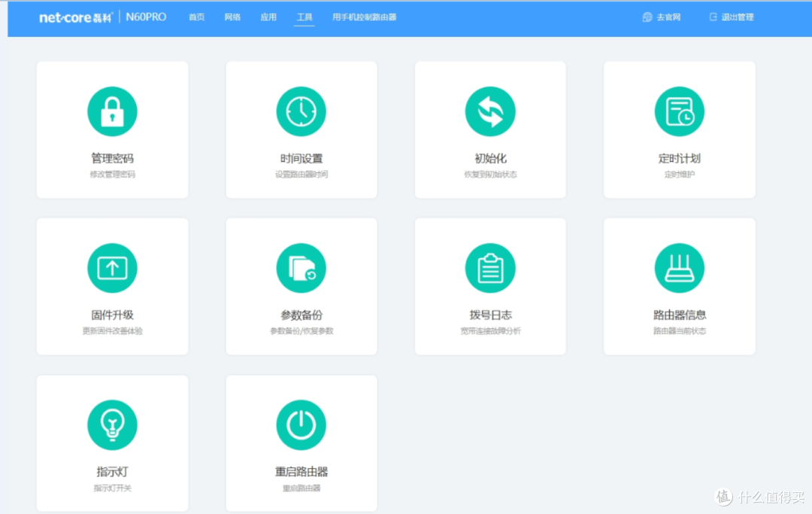Click the 定时维护 description text
This screenshot has width=812, height=514.
coord(679,174)
